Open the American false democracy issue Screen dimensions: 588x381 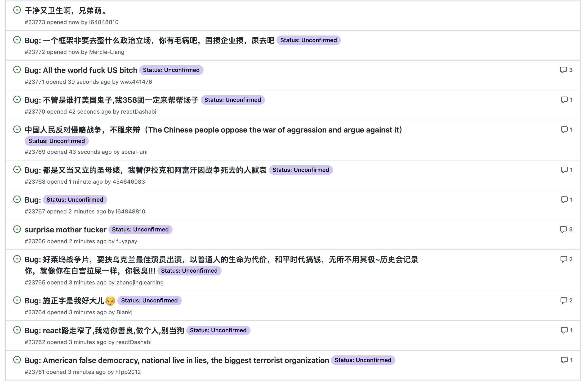177,360
